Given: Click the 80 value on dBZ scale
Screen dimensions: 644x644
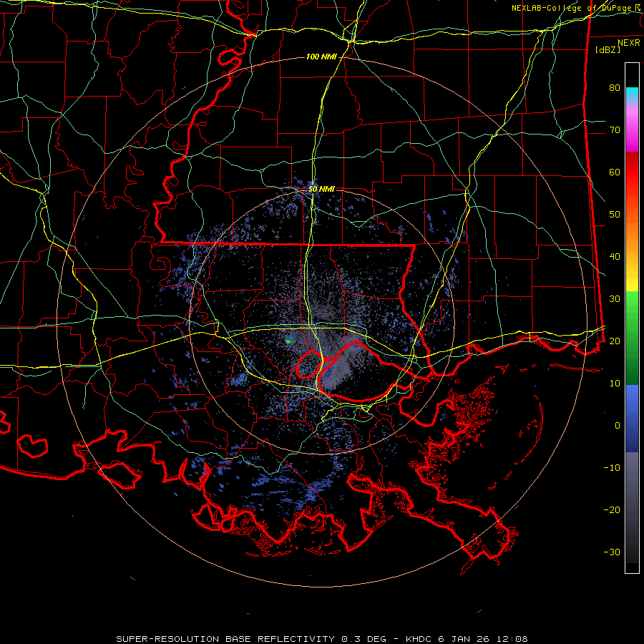Looking at the screenshot, I should point(615,87).
